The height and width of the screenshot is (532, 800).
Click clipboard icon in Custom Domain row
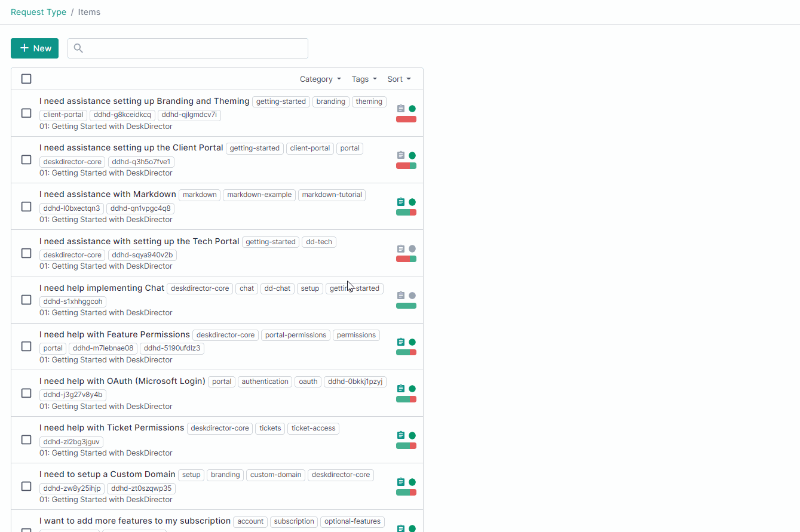coord(401,482)
